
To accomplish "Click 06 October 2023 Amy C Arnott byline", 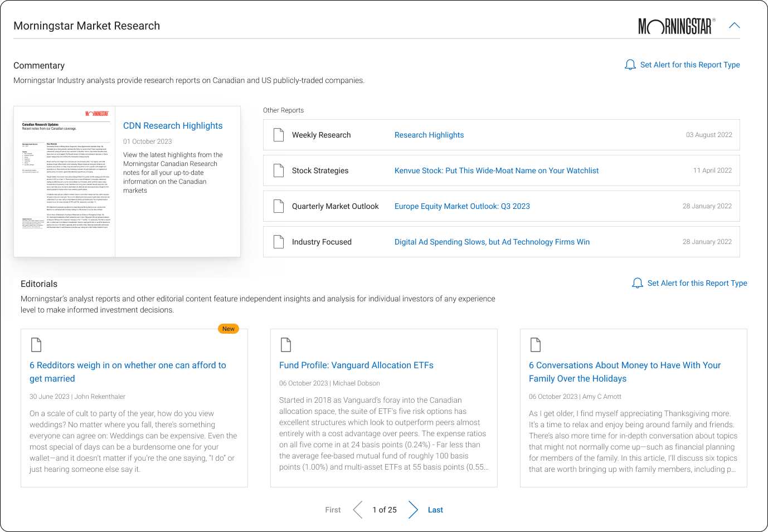I will [x=575, y=397].
